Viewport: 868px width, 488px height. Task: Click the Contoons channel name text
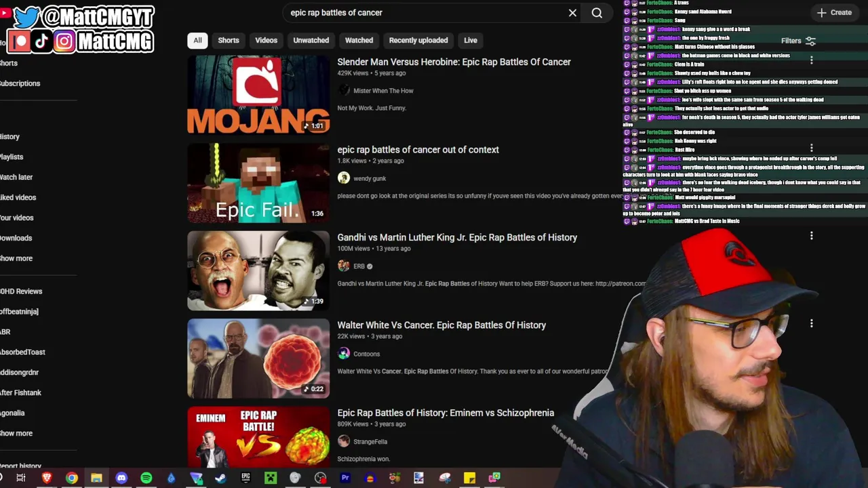[x=366, y=354]
